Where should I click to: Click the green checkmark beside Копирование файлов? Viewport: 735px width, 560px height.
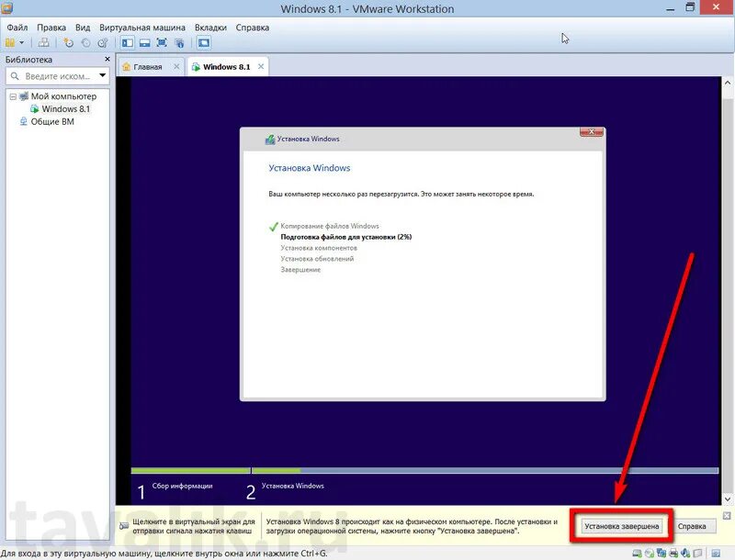(x=273, y=227)
